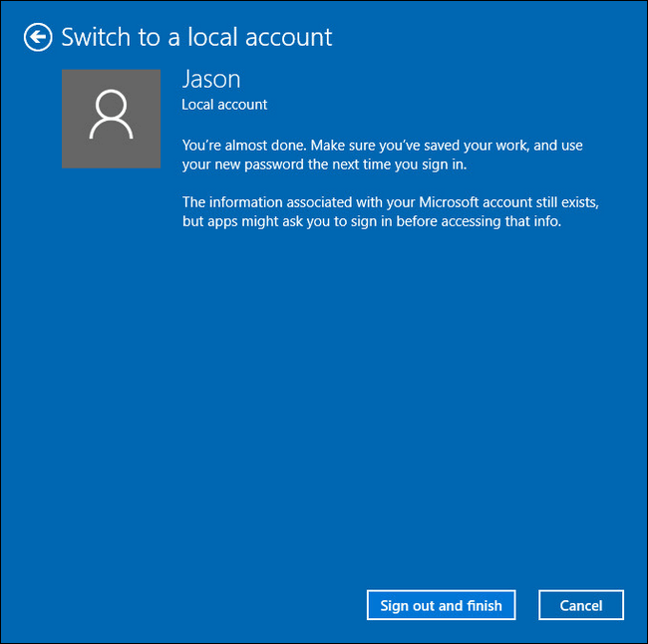This screenshot has width=648, height=644.
Task: Click the "Local account" label under Jason
Action: [x=224, y=104]
